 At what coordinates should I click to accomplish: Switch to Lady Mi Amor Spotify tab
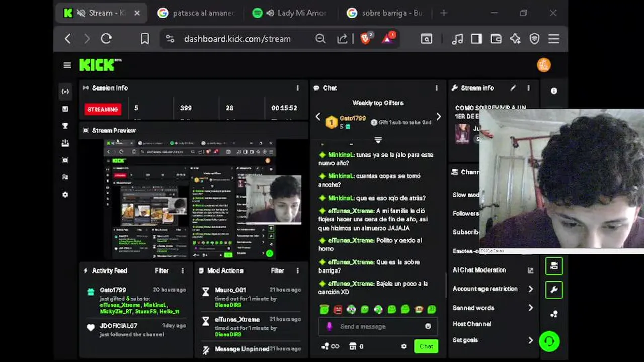(289, 13)
